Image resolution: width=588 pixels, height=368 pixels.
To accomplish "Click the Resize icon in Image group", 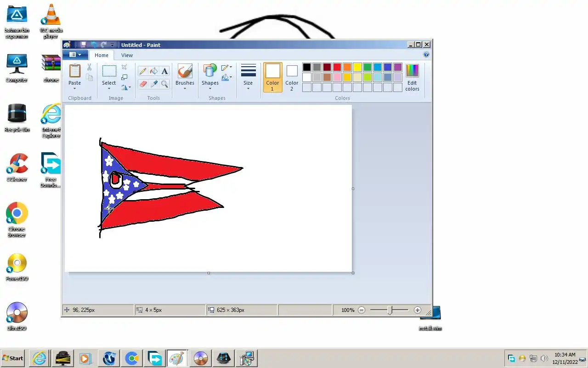I will [x=124, y=77].
